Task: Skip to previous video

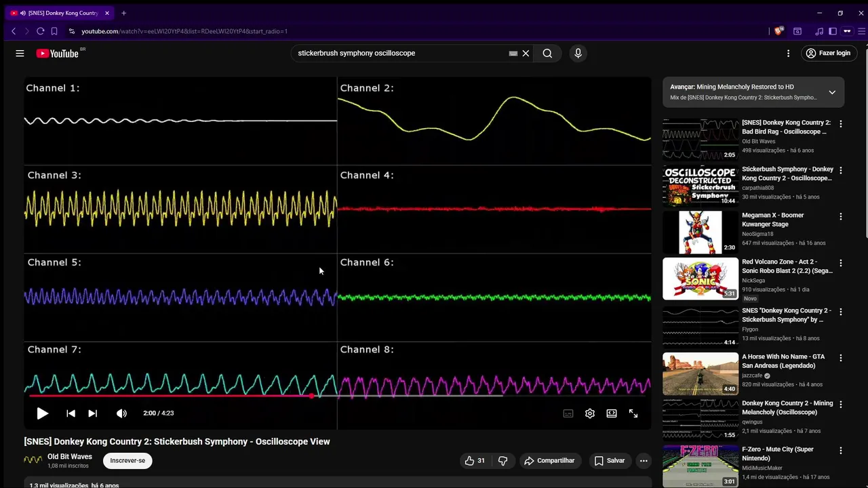Action: point(71,413)
